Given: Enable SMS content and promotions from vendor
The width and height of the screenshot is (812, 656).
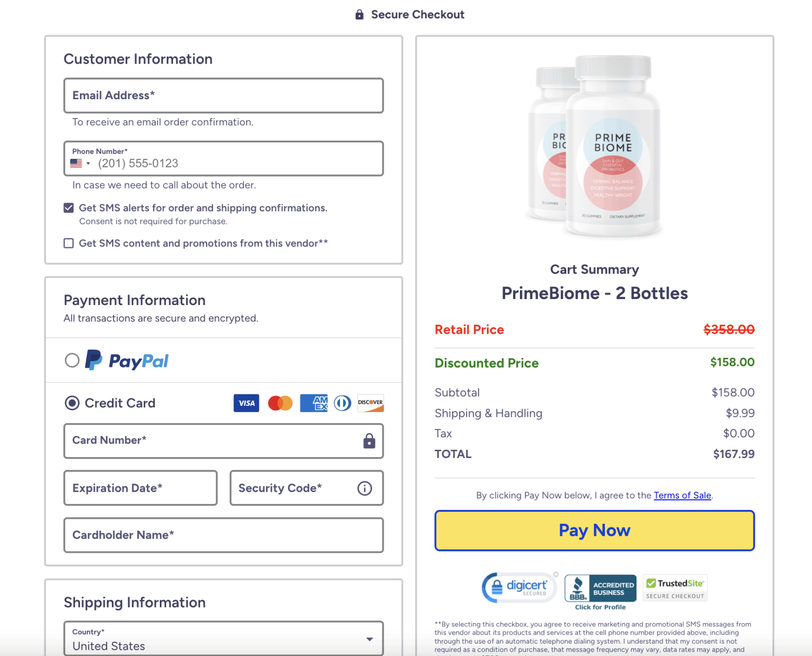Looking at the screenshot, I should coord(69,243).
